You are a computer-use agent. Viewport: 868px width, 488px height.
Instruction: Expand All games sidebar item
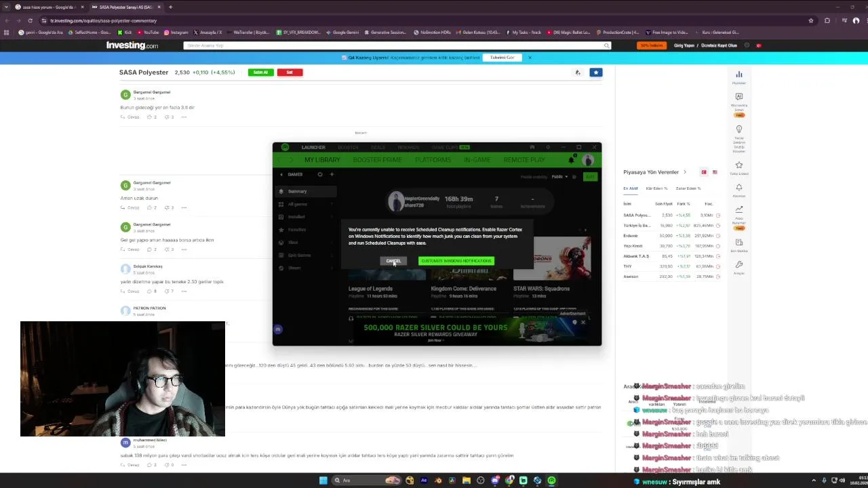[x=306, y=204]
